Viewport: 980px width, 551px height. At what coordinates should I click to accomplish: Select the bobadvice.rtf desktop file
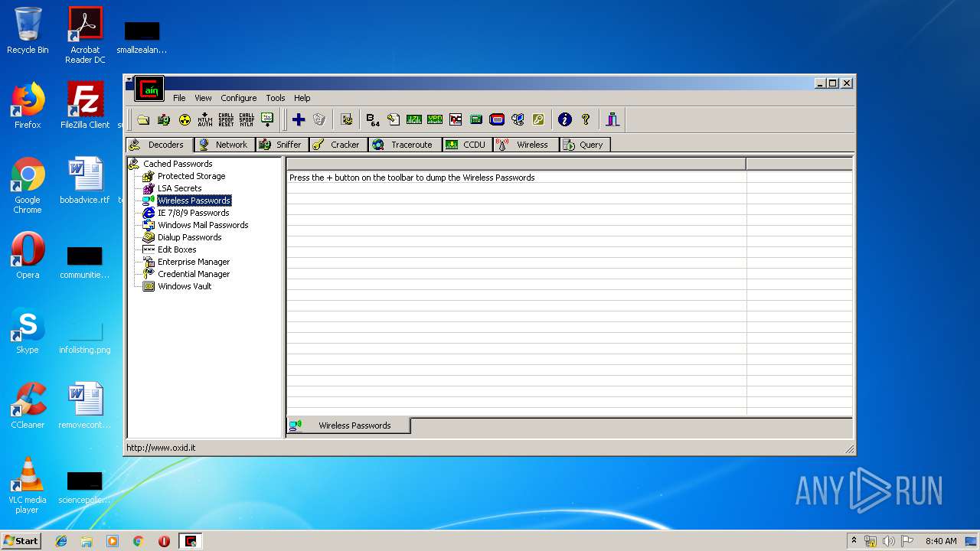pos(85,181)
